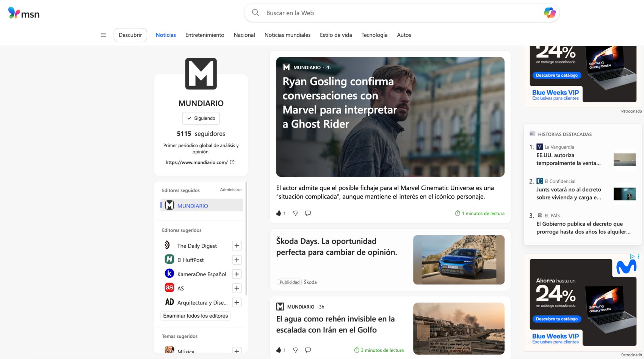Click the blue Škoda car thumbnail
Screen dimensions: 644x359
459,260
